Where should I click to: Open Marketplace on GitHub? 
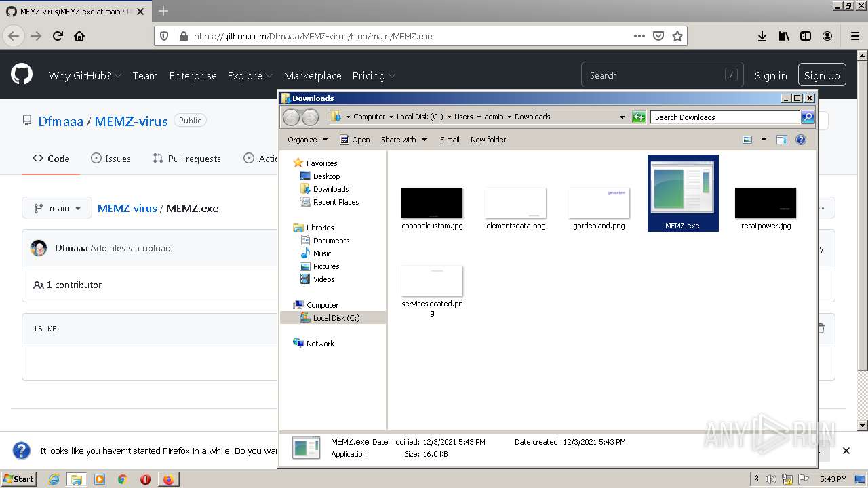tap(313, 75)
